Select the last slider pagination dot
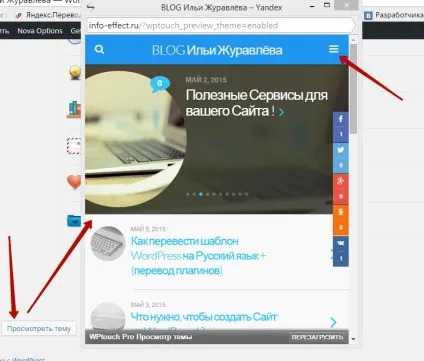 click(246, 194)
